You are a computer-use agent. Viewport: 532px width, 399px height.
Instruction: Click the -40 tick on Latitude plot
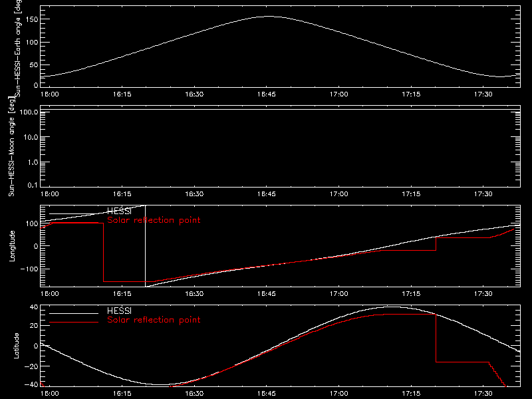coord(31,385)
